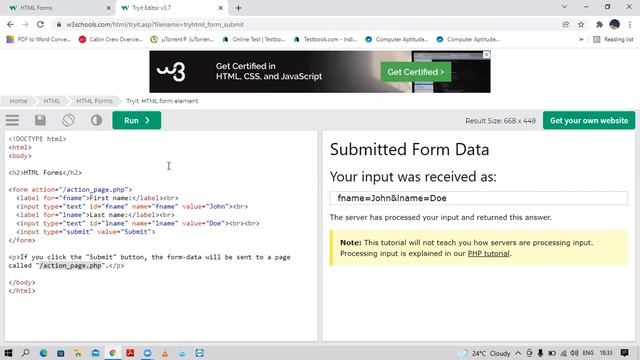Change the ENG input language

pos(588,353)
